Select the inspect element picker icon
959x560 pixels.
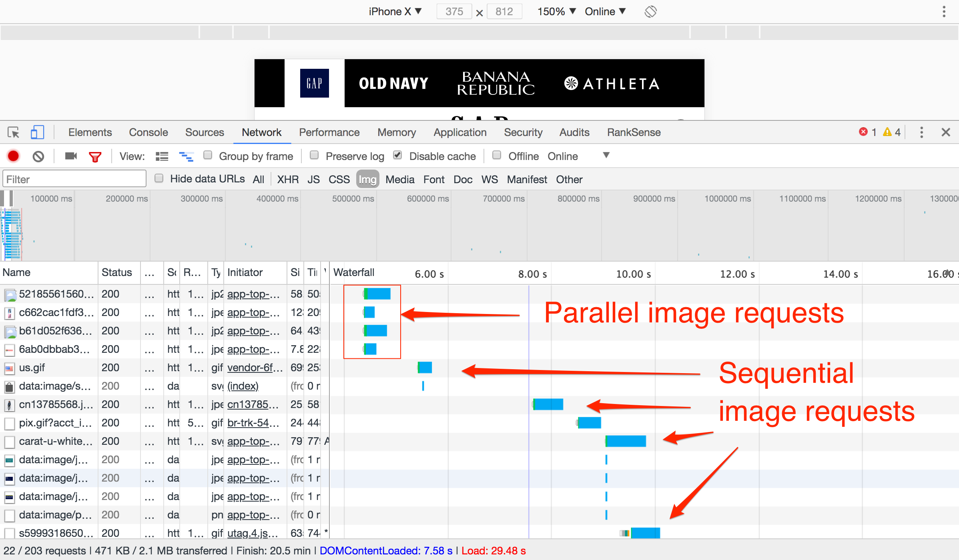[14, 132]
